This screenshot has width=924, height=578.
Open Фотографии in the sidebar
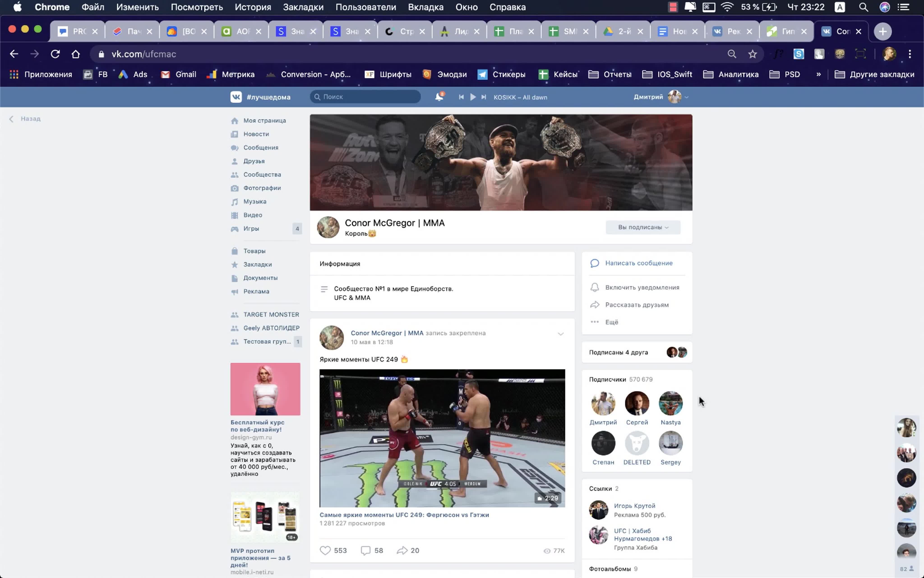pos(262,188)
